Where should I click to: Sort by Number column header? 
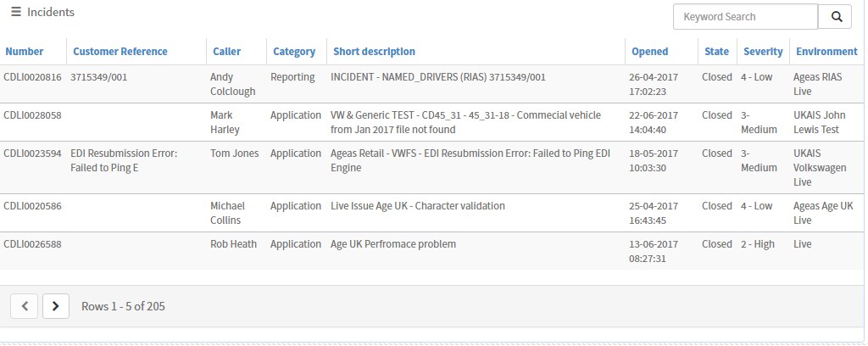pyautogui.click(x=24, y=52)
